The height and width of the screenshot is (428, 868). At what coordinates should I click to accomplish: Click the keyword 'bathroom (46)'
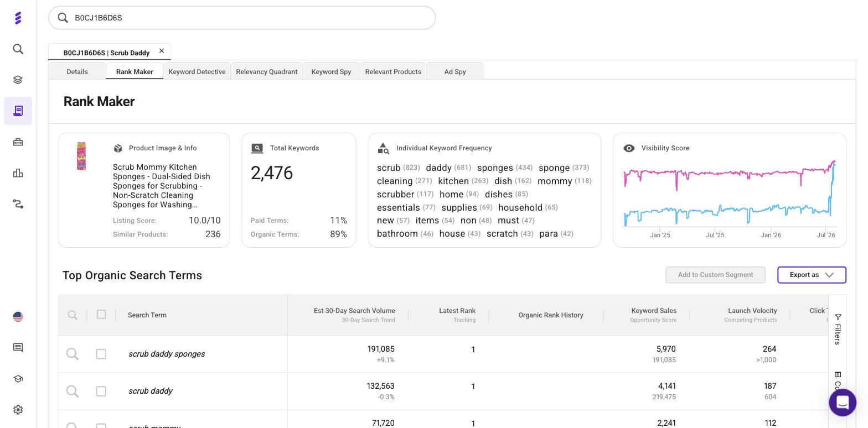click(405, 233)
